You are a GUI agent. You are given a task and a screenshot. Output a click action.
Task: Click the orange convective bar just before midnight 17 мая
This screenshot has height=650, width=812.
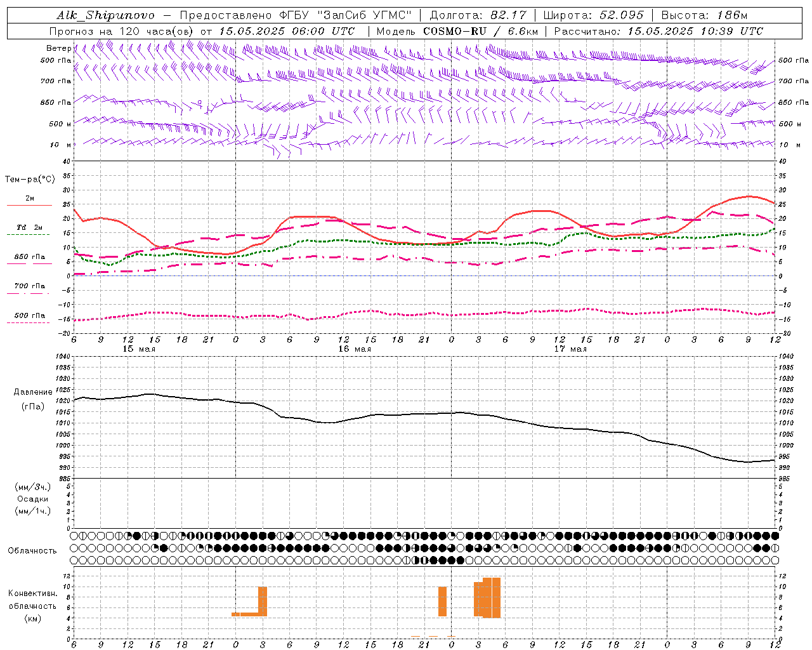(442, 601)
